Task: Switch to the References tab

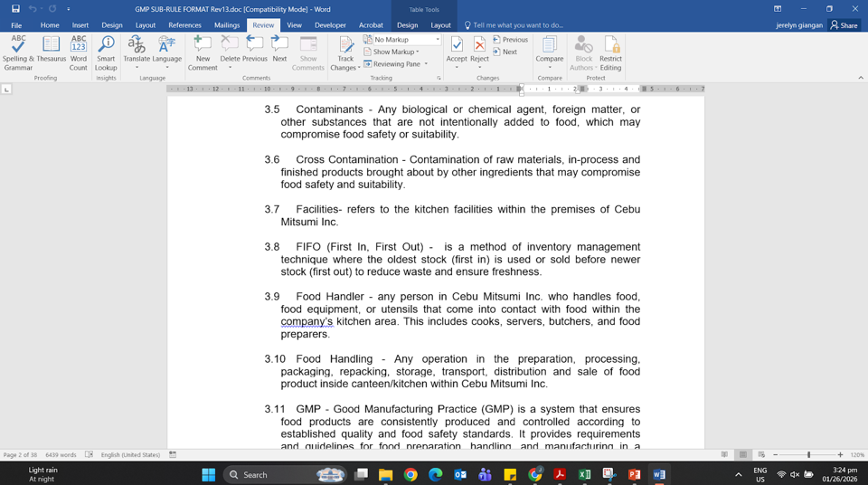Action: [x=184, y=25]
